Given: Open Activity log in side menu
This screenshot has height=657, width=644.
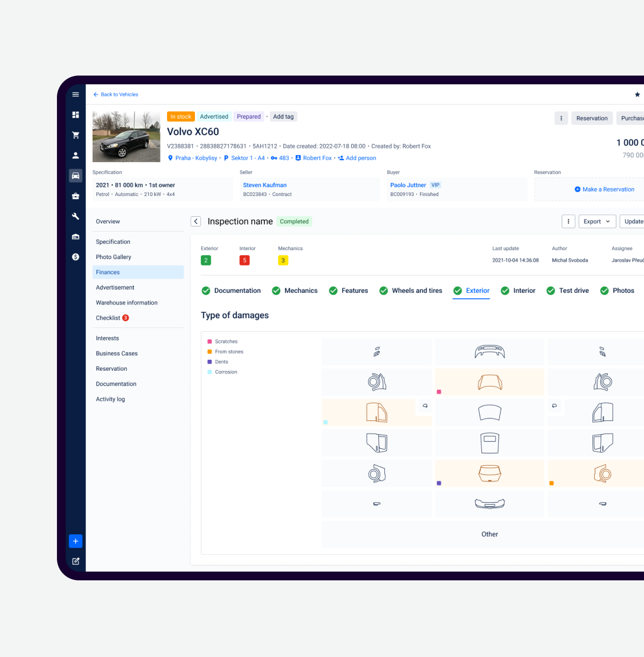Looking at the screenshot, I should tap(138, 399).
